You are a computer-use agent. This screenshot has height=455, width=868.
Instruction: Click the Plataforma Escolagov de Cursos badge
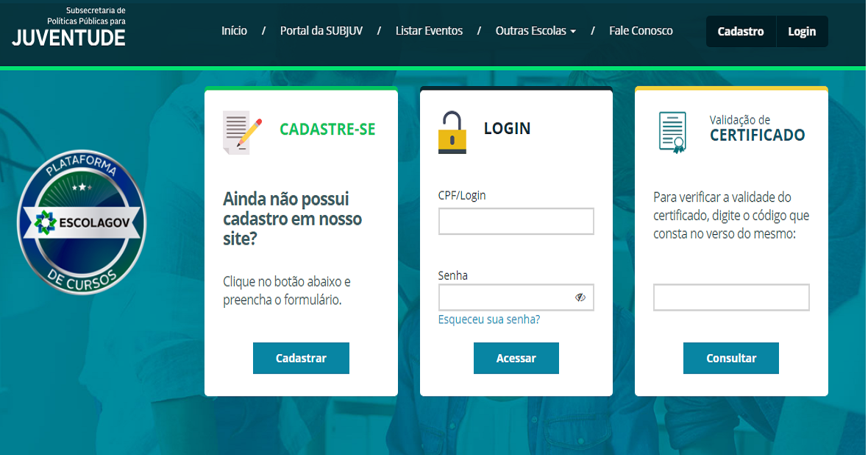tap(82, 222)
